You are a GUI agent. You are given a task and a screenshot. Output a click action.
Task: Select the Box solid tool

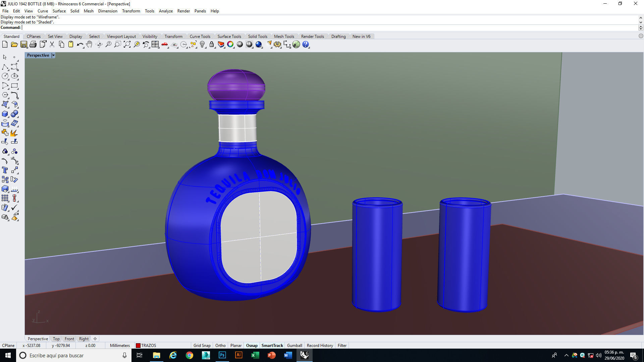(5, 114)
